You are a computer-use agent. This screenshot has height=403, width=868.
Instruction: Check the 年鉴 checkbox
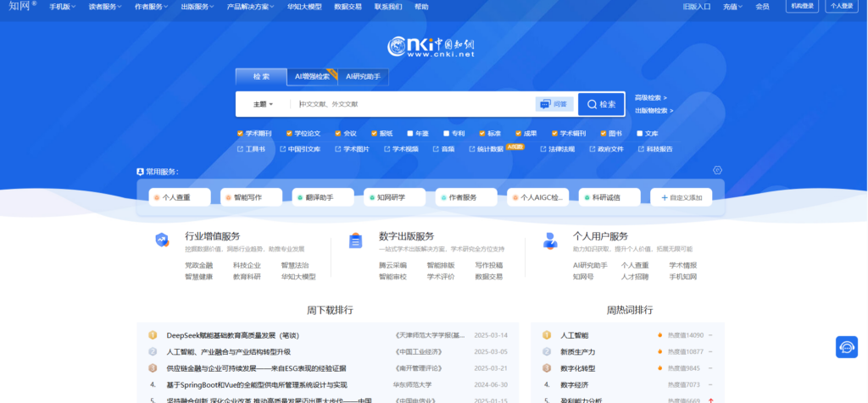(409, 133)
